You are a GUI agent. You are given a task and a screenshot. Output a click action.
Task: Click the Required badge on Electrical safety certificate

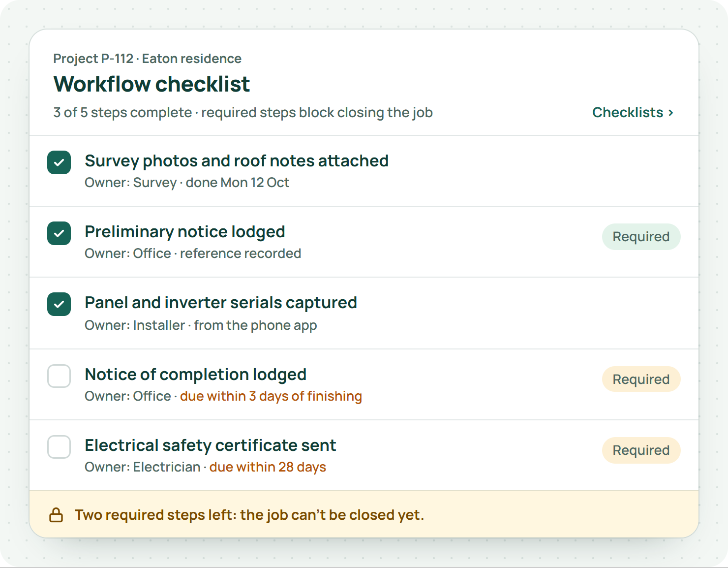(641, 450)
